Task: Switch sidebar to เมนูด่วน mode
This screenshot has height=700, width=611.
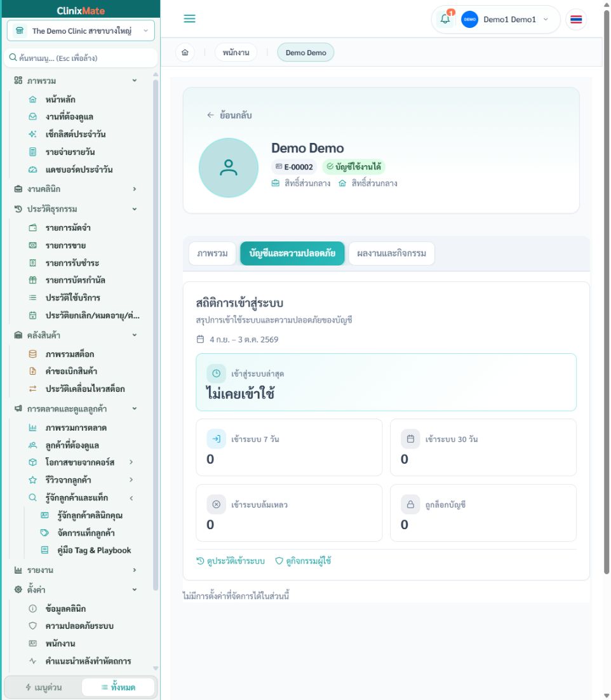Action: point(44,687)
